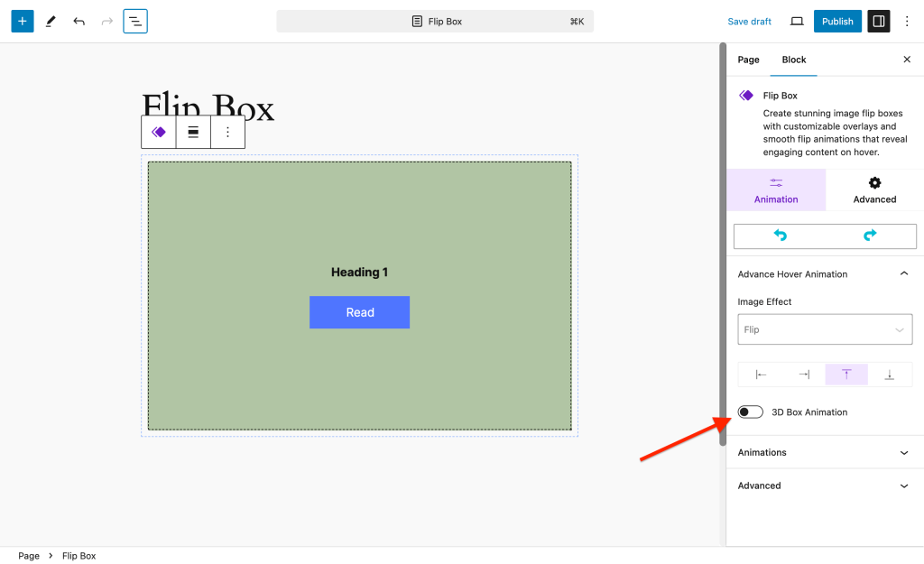Click the Save draft link
924x564 pixels.
pyautogui.click(x=749, y=21)
